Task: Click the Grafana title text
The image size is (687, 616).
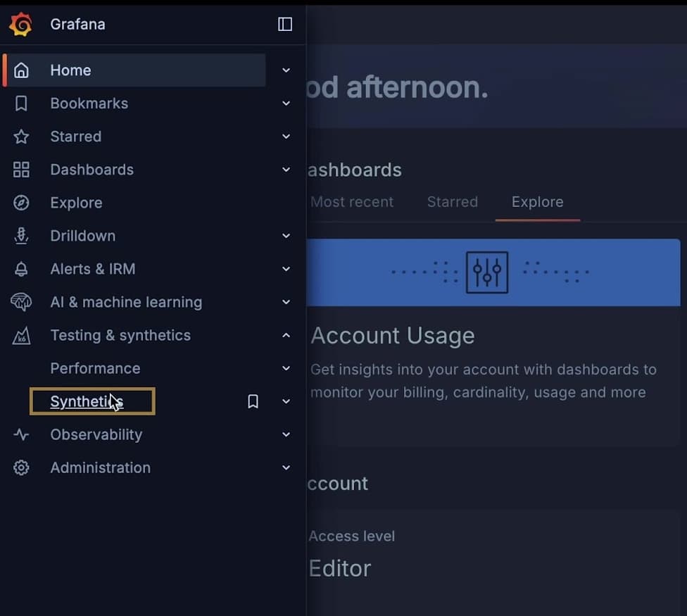Action: 77,24
